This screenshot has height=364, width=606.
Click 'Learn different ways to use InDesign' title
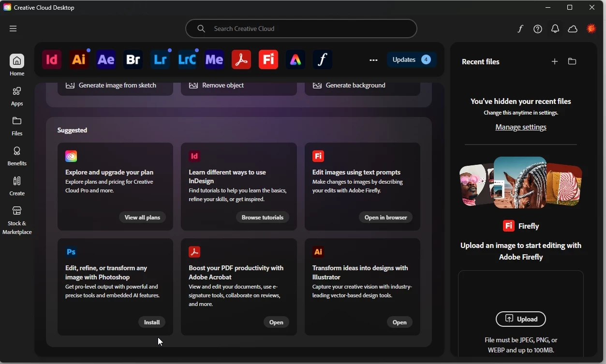click(227, 176)
